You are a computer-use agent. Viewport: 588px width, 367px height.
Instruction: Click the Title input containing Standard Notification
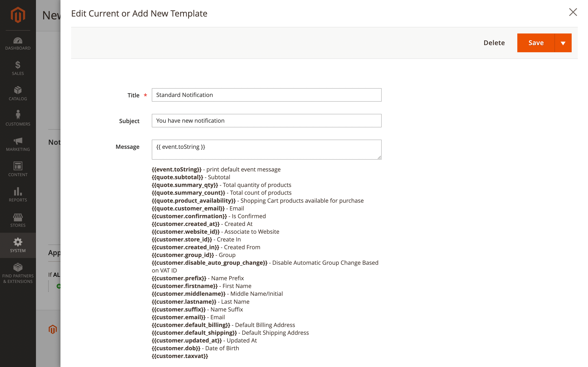[266, 95]
